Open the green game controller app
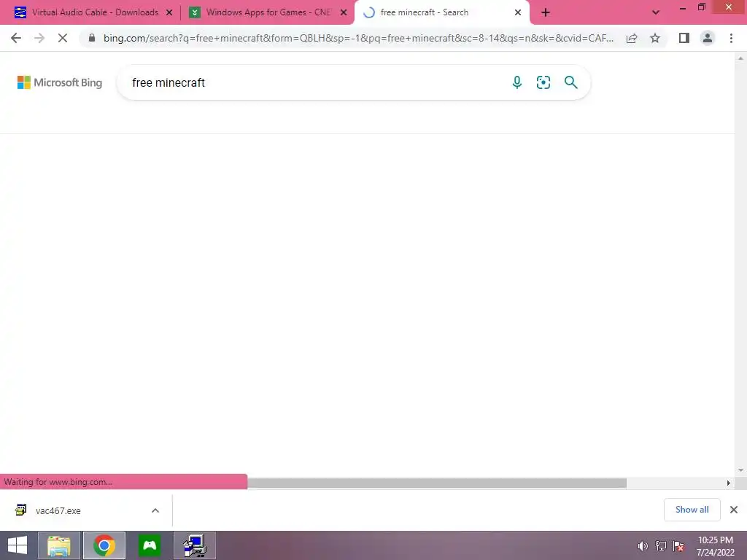 point(150,545)
